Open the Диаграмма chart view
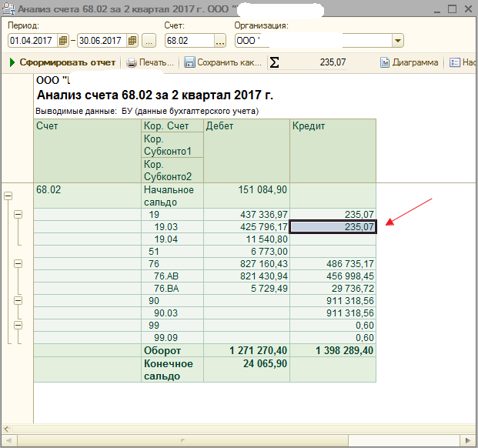This screenshot has width=478, height=448. click(409, 62)
